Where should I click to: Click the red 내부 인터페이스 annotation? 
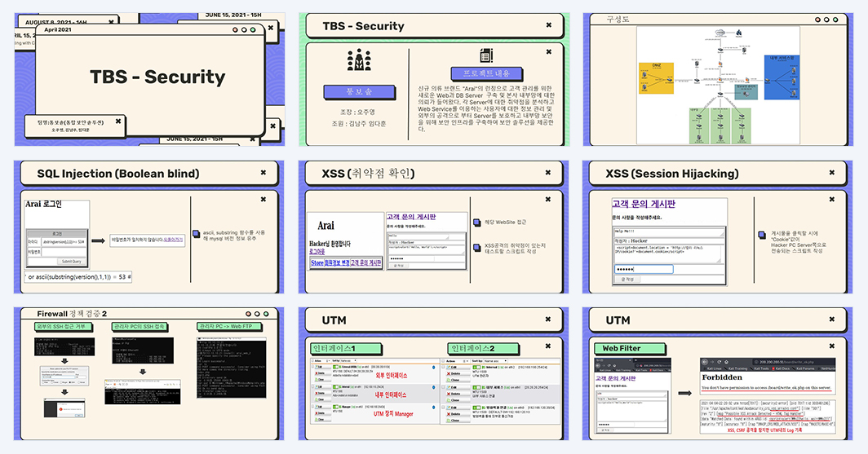[390, 394]
